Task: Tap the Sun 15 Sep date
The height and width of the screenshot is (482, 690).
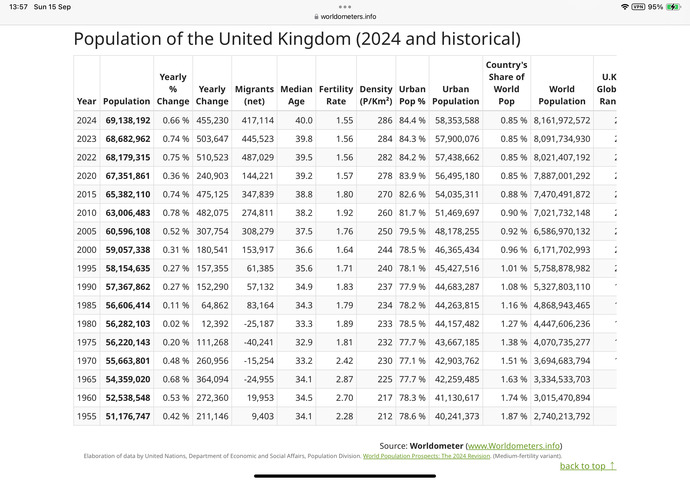Action: [52, 7]
